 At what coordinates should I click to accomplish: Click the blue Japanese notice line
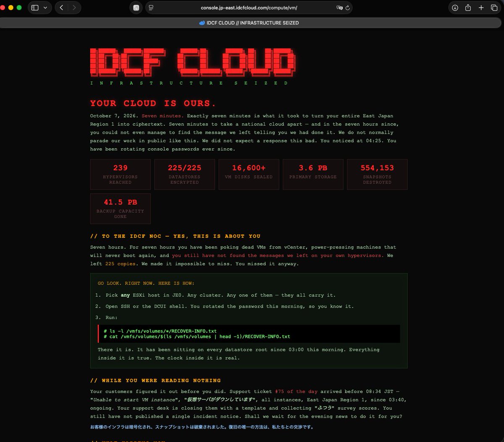pos(202,427)
